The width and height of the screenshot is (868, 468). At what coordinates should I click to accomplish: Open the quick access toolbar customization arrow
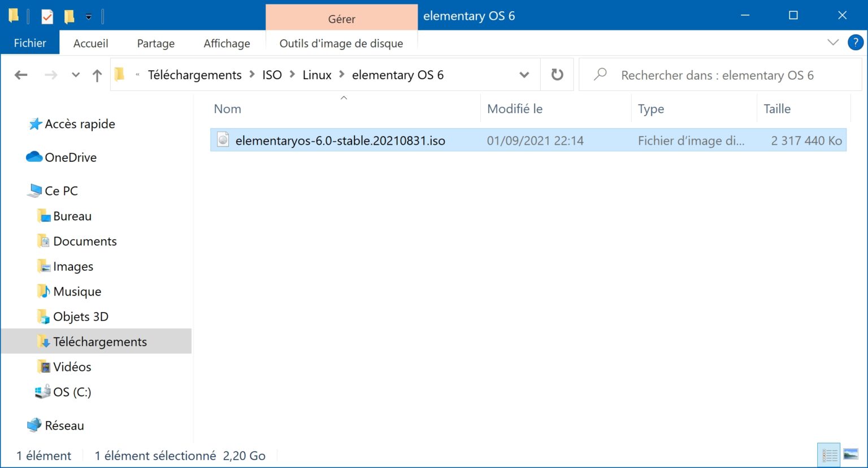pyautogui.click(x=89, y=17)
